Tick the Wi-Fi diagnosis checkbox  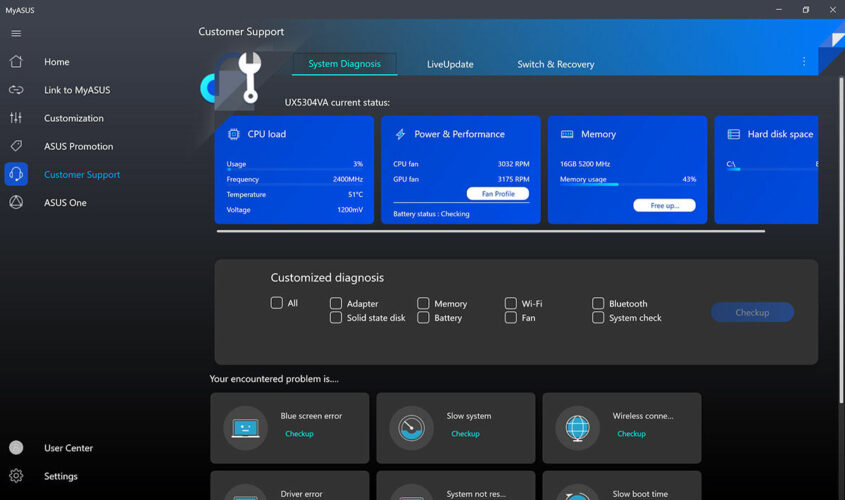[x=511, y=303]
